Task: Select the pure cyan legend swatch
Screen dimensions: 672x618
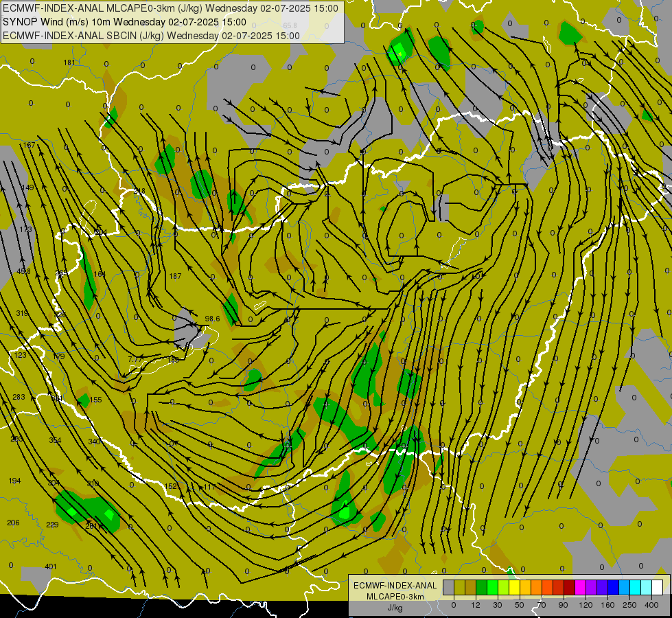Action: click(635, 587)
